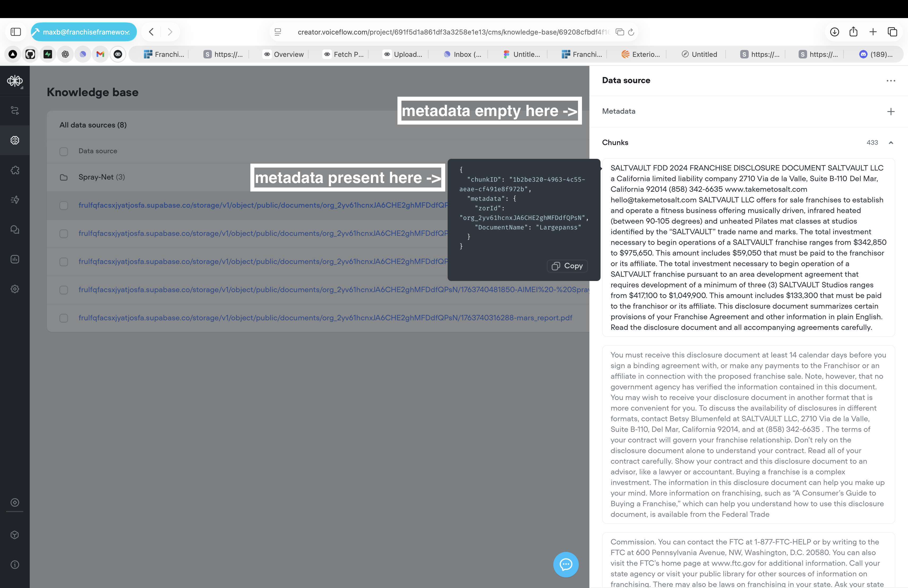The image size is (908, 588).
Task: Open the Knowledge base brain icon in sidebar
Action: click(x=15, y=140)
